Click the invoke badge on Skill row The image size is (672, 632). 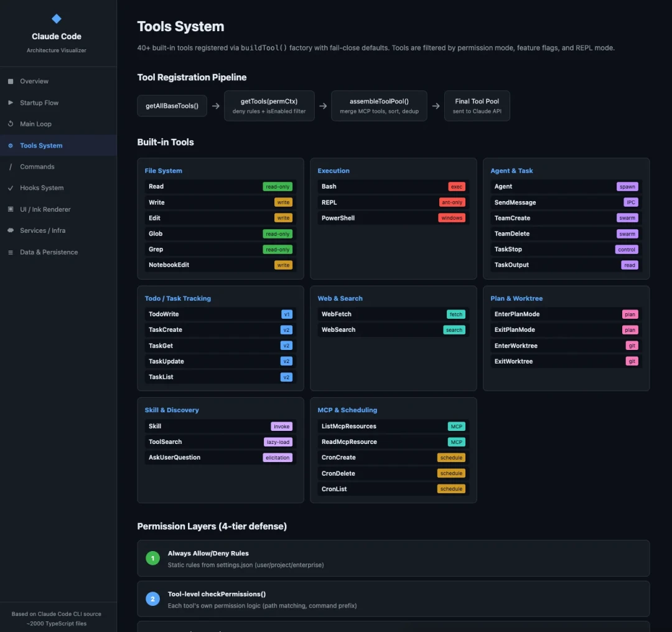click(282, 426)
